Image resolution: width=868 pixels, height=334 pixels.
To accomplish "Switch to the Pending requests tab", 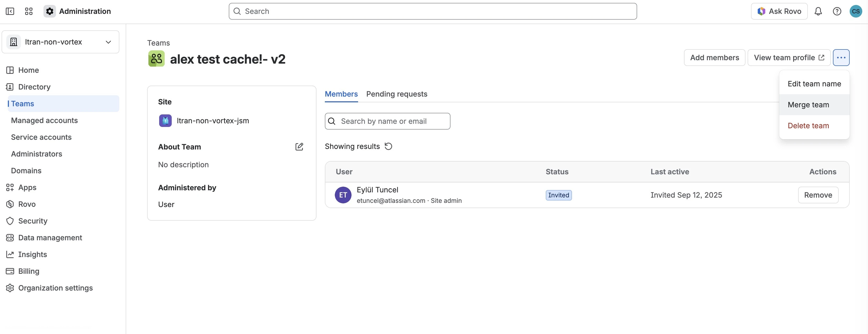I will pyautogui.click(x=397, y=94).
